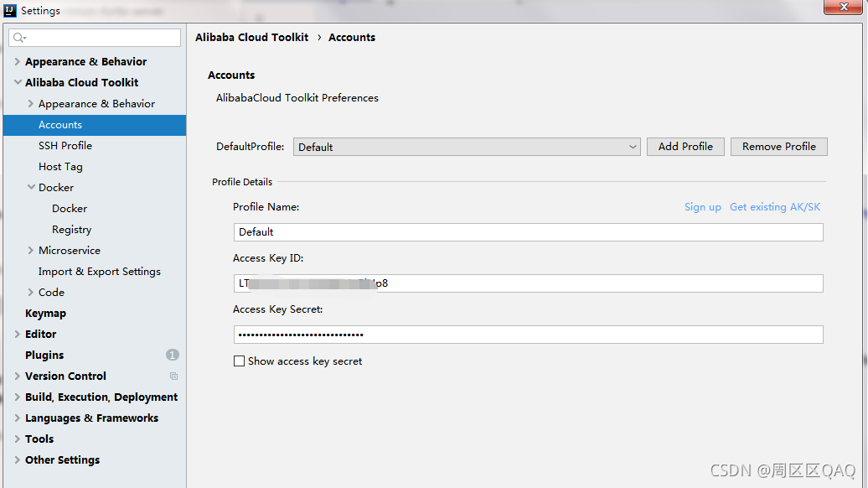Click the IntelliJ logo in title bar
This screenshot has width=868, height=488.
10,11
